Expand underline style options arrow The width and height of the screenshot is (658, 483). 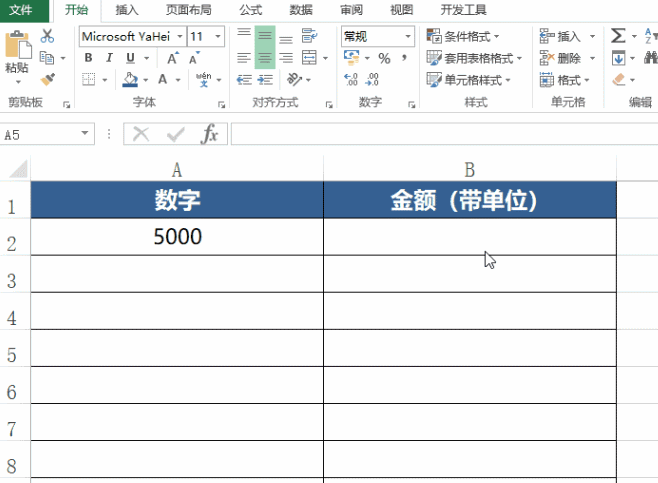146,58
